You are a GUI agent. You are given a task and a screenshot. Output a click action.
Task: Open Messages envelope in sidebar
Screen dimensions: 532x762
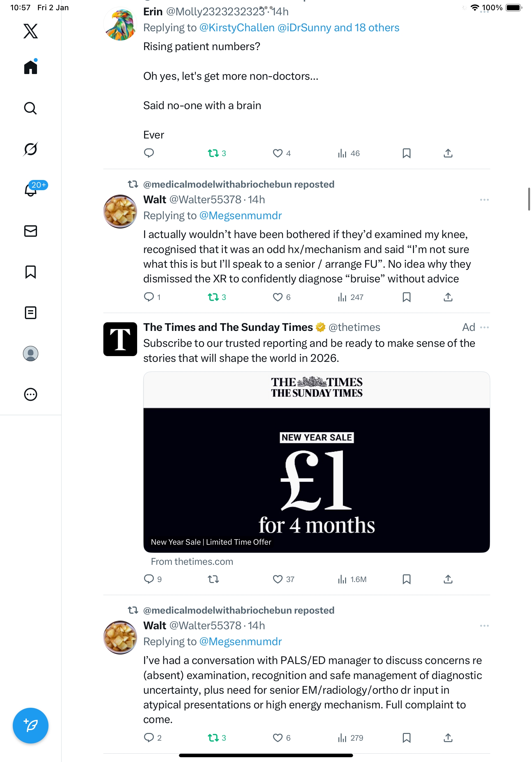click(31, 231)
